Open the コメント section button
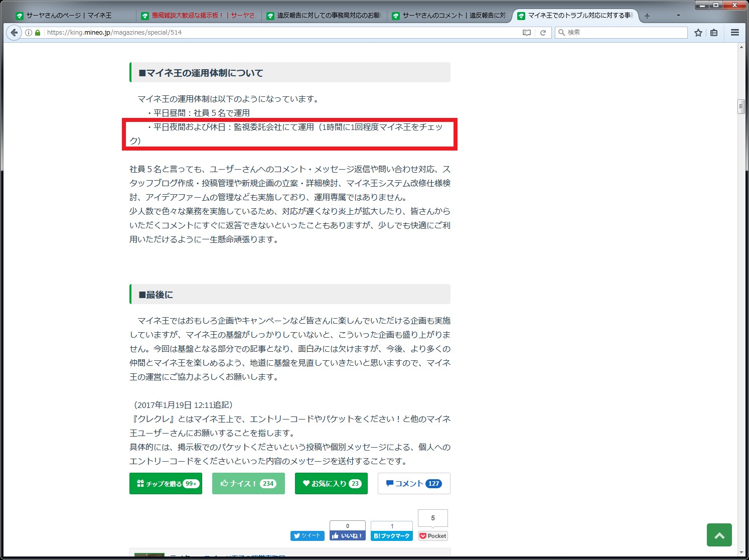Screen dimensions: 749x560 [x=414, y=484]
